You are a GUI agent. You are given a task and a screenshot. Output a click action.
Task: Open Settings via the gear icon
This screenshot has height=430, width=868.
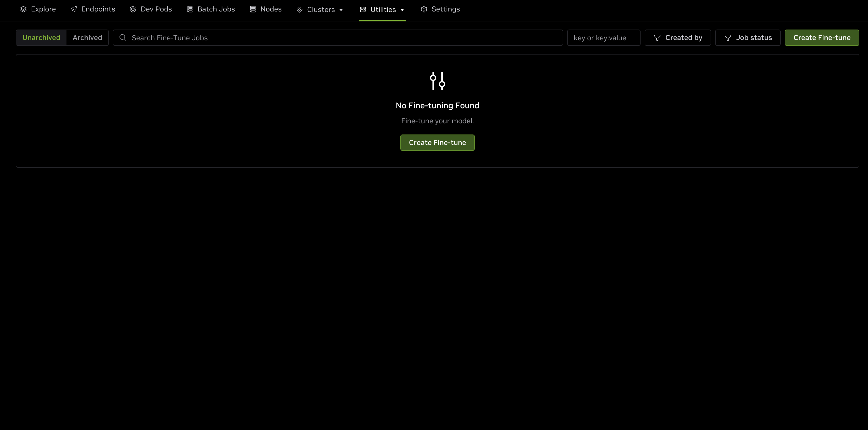(x=424, y=9)
